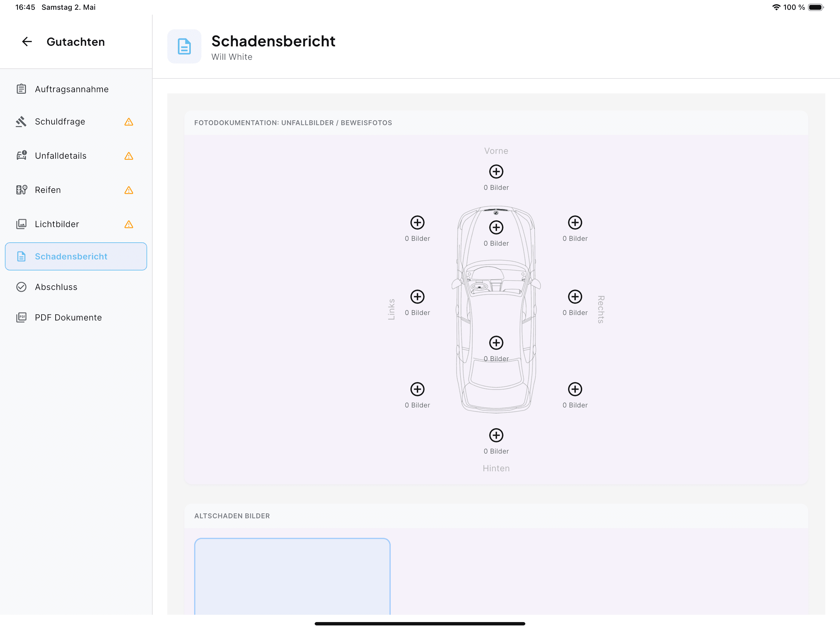840x630 pixels.
Task: Click the Reifen tire icon
Action: tap(22, 190)
